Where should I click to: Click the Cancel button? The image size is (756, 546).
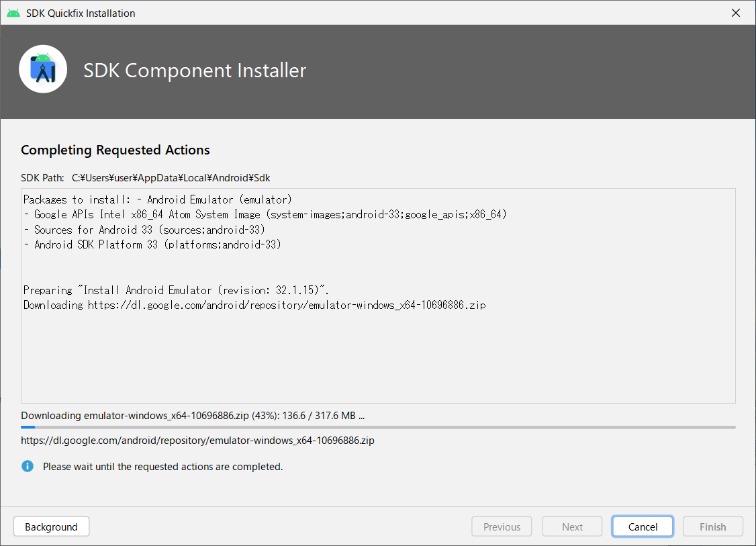click(x=642, y=526)
